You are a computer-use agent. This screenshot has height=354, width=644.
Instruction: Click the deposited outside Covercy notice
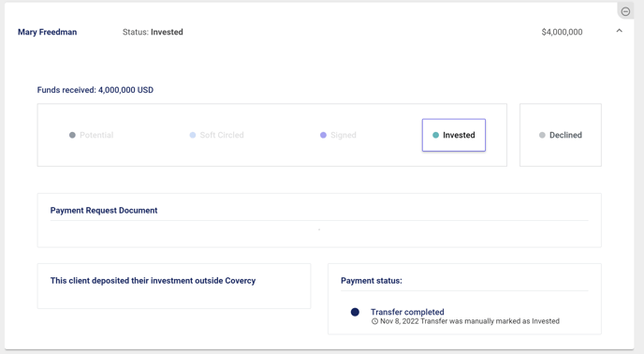(153, 281)
